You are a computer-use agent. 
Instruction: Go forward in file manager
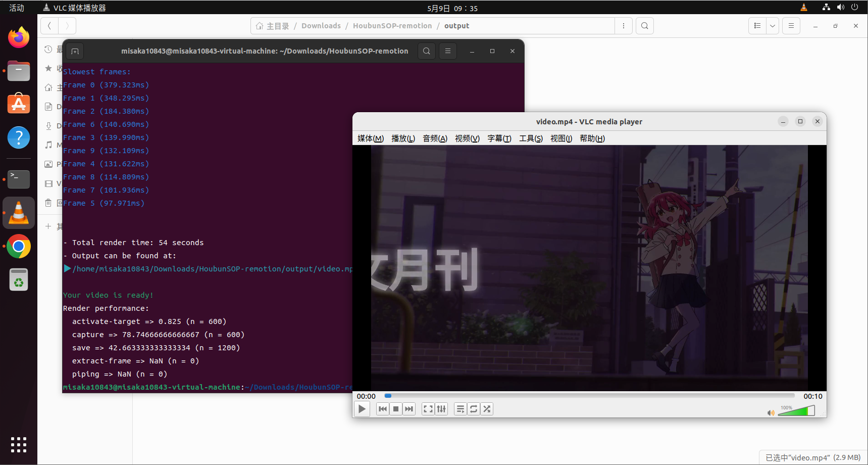click(x=67, y=26)
